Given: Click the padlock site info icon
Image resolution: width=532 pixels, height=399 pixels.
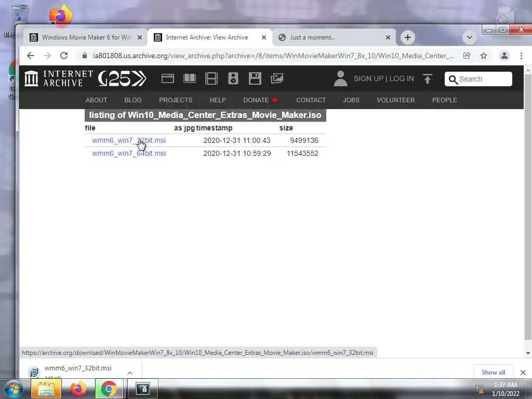Looking at the screenshot, I should pyautogui.click(x=85, y=56).
